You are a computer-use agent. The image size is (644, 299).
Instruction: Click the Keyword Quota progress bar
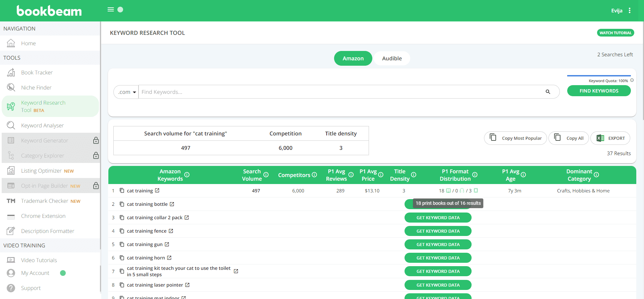click(x=599, y=76)
